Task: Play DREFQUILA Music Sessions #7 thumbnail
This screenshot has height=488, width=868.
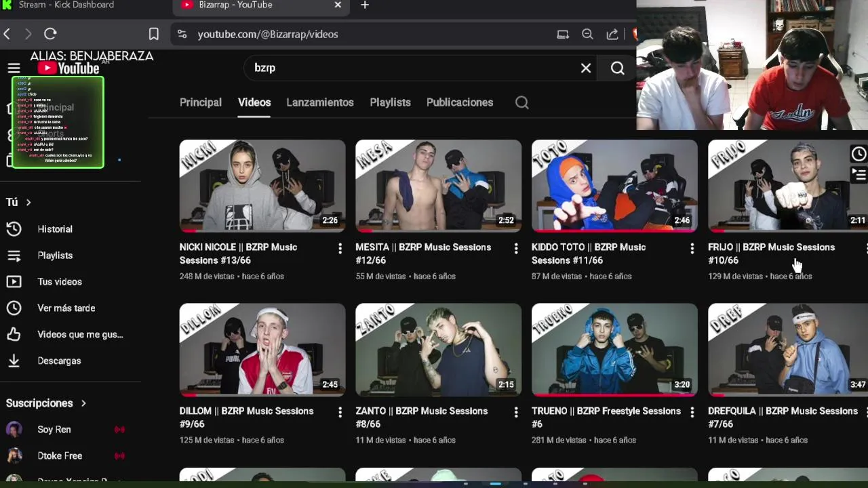Action: click(x=788, y=350)
